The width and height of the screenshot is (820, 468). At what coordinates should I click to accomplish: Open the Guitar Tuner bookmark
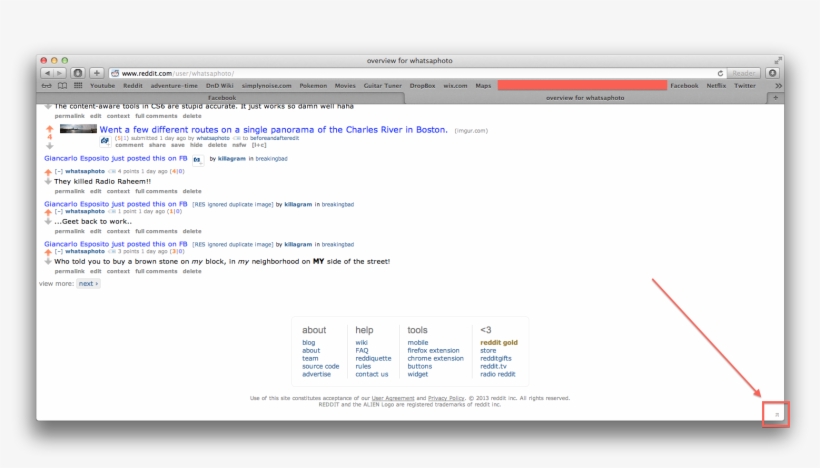coord(383,85)
